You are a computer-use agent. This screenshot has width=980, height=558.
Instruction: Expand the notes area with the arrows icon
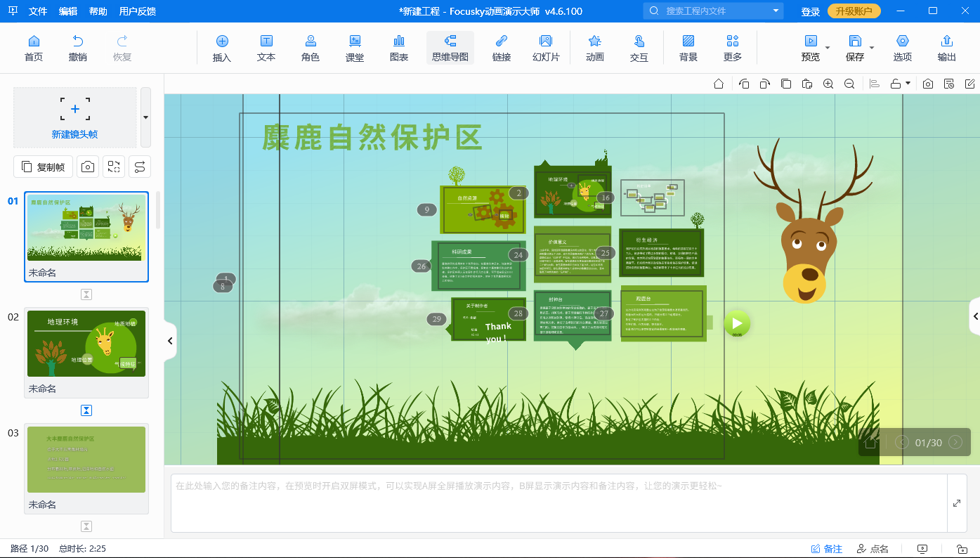coord(956,503)
